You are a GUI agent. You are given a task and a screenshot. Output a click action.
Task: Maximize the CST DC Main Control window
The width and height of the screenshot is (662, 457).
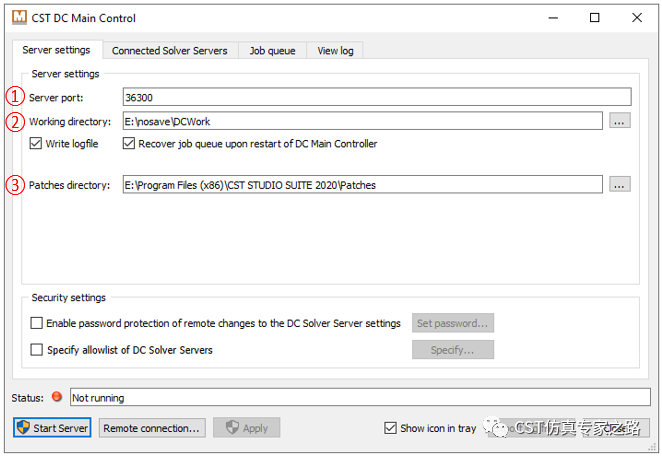click(x=594, y=18)
